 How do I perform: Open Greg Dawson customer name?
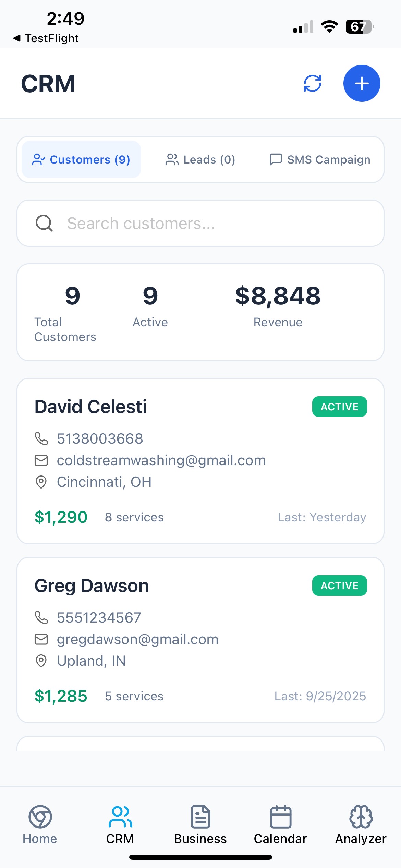click(x=92, y=586)
